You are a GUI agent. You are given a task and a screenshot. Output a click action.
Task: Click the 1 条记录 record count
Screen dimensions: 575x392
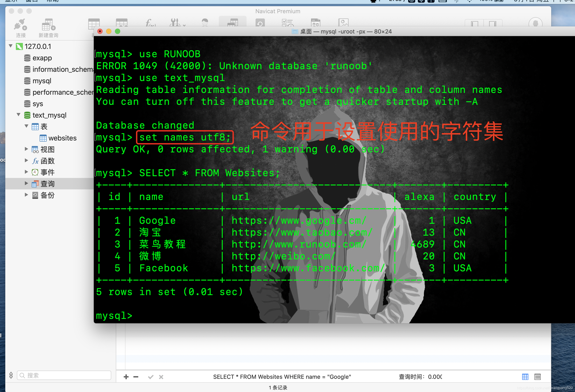point(278,388)
